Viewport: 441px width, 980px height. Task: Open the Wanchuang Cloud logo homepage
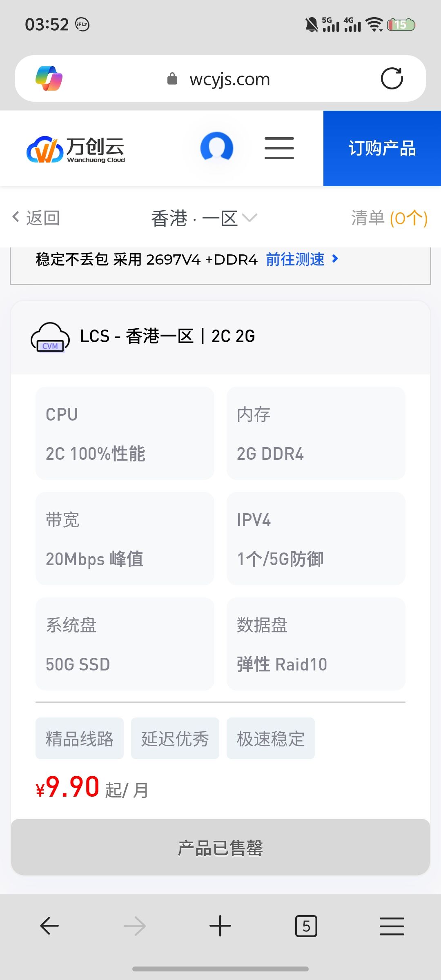click(76, 149)
